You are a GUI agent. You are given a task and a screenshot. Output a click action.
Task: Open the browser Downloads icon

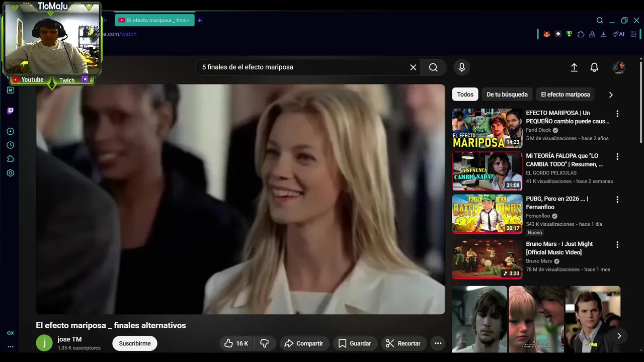pyautogui.click(x=604, y=34)
